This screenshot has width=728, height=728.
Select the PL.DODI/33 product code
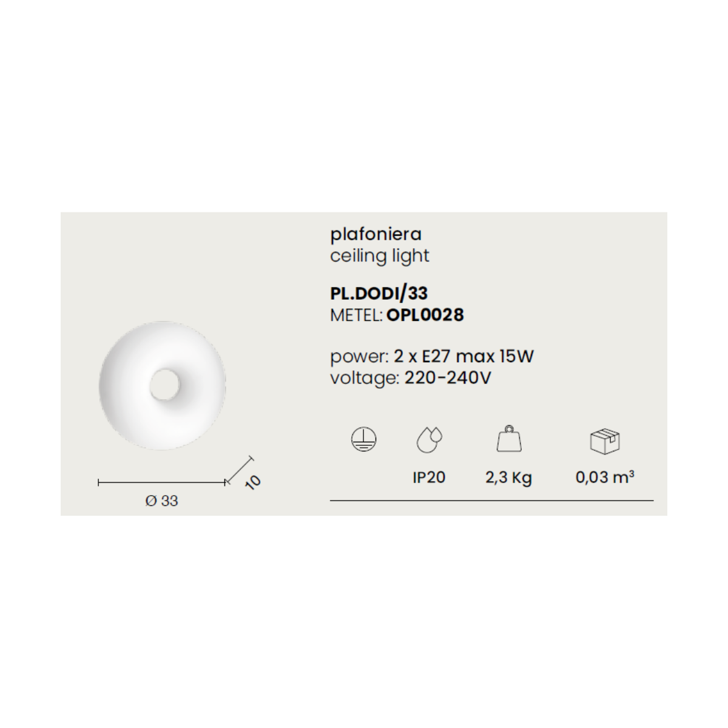point(379,293)
